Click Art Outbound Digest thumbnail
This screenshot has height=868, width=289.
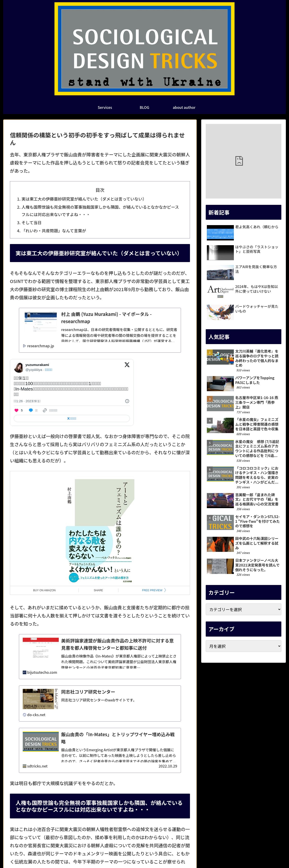[x=220, y=292]
